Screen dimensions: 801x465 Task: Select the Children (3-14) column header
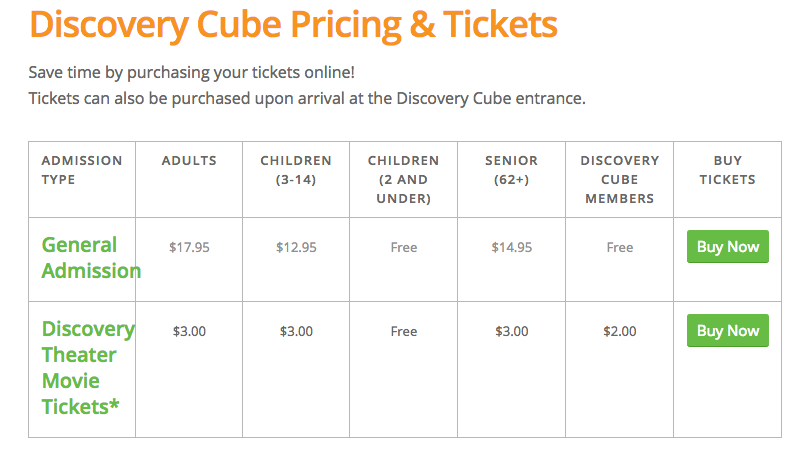tap(296, 170)
